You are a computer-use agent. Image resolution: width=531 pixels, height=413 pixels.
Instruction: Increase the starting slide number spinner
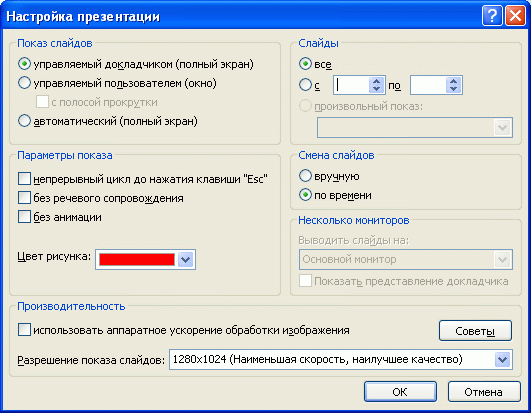[x=377, y=81]
